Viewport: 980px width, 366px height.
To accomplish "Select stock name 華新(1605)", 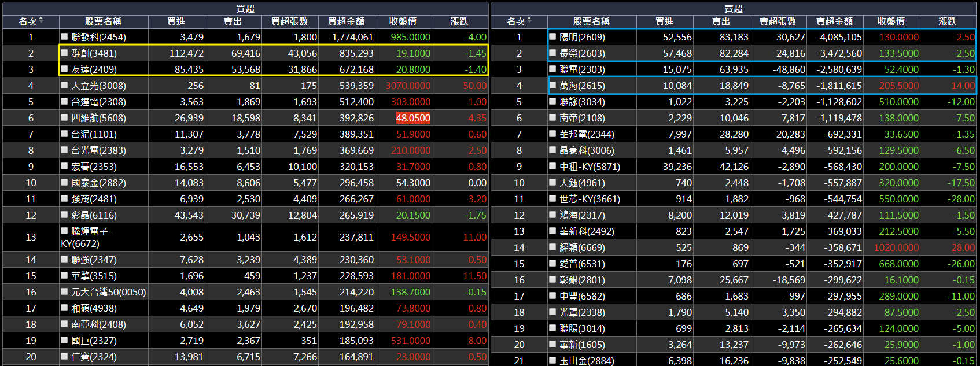I will (x=582, y=345).
